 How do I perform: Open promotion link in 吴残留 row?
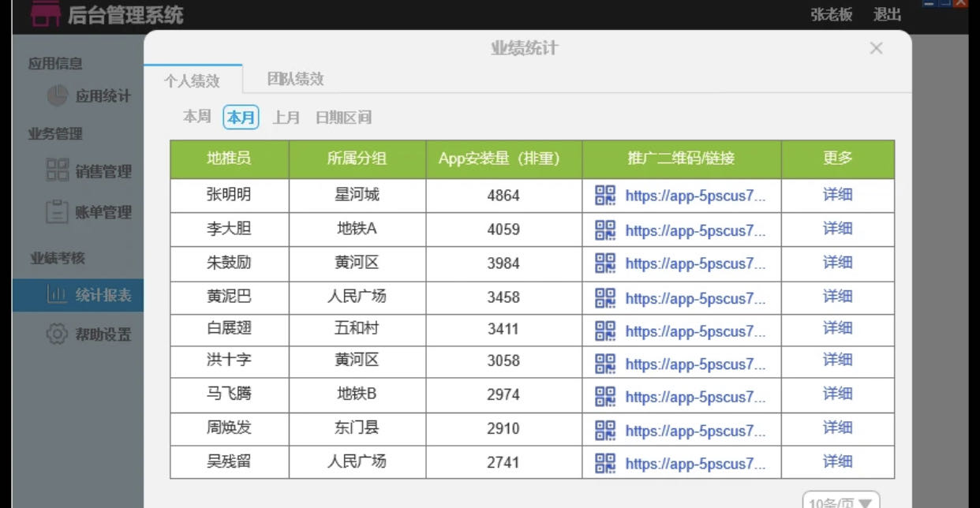pyautogui.click(x=695, y=465)
